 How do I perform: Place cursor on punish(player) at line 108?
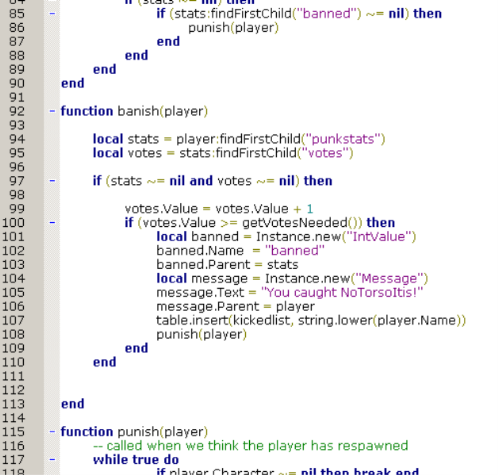click(x=201, y=334)
